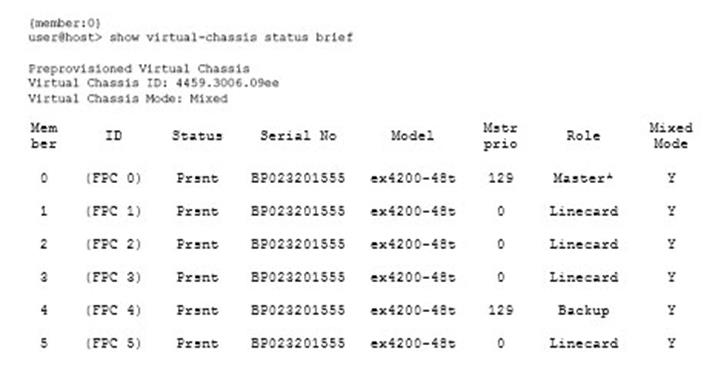
Task: Click the 'show virtual-chassis status brief' command text
Action: click(231, 37)
